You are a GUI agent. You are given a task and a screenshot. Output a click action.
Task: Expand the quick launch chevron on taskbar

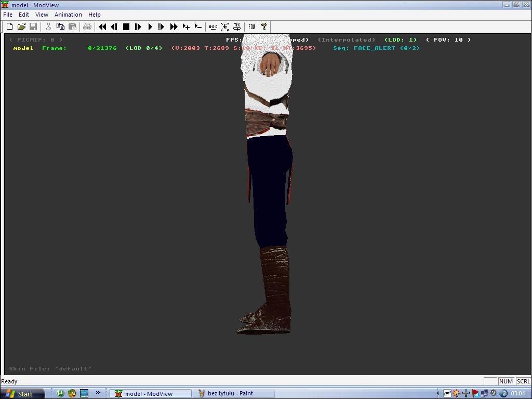click(98, 393)
